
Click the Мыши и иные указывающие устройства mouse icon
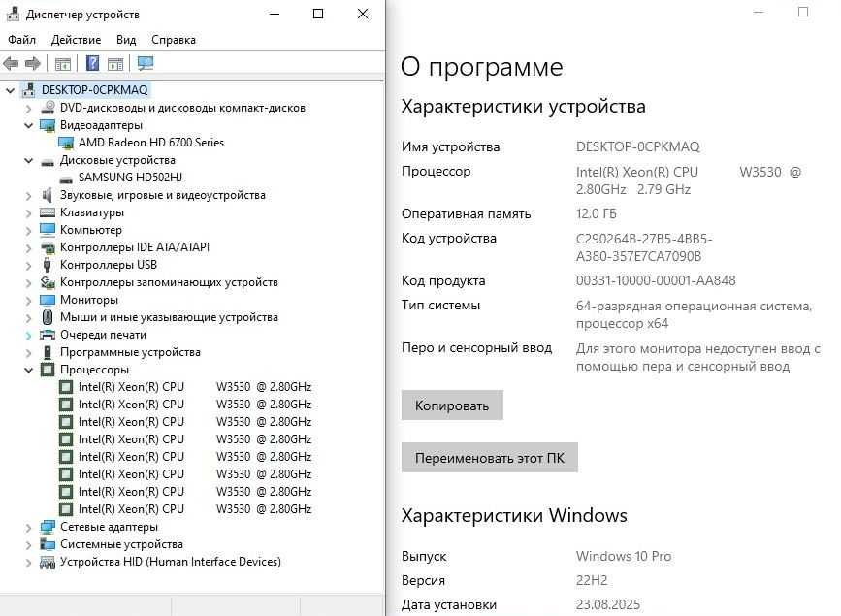(x=48, y=317)
